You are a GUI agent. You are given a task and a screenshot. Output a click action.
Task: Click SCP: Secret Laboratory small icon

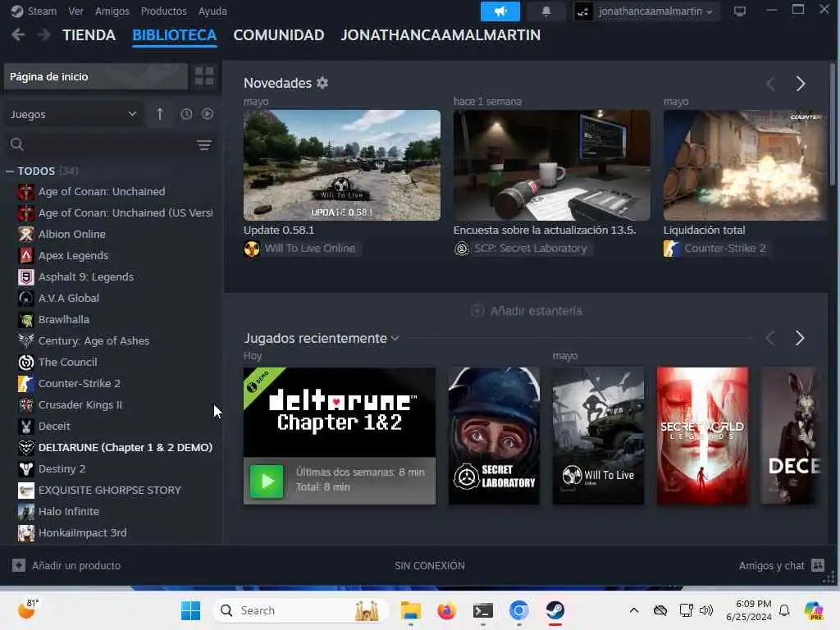461,249
